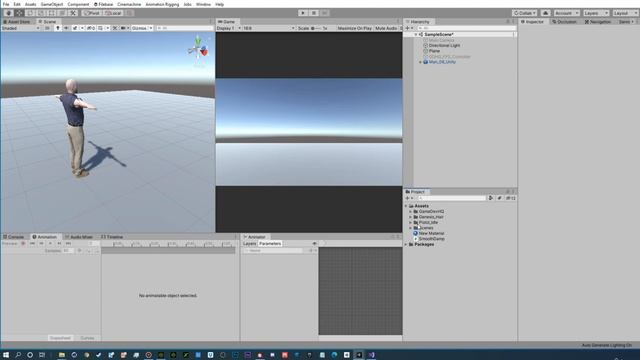Open the Cinemachine menu
Image resolution: width=640 pixels, height=360 pixels.
pyautogui.click(x=129, y=4)
